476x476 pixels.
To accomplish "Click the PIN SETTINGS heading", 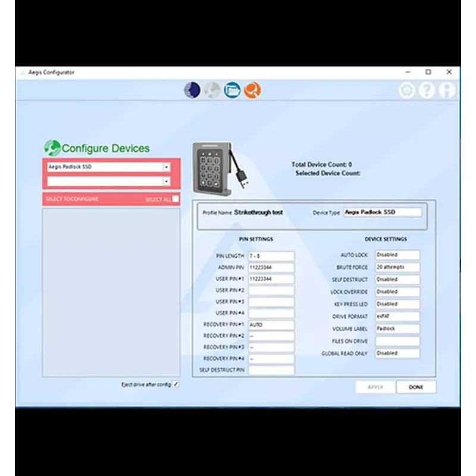I will tap(256, 239).
